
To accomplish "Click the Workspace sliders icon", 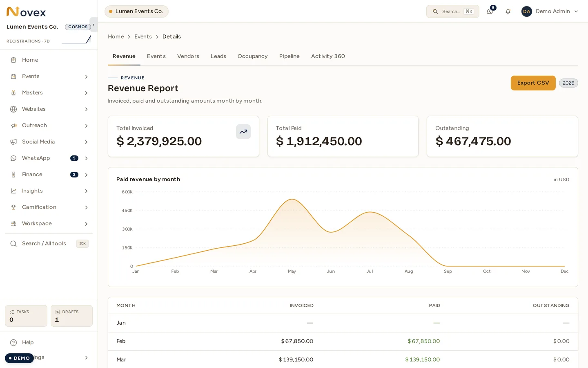I will click(x=13, y=224).
